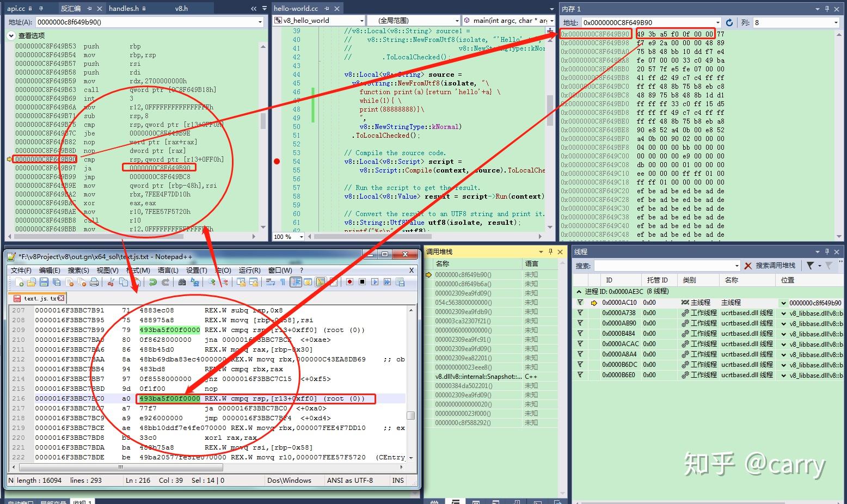Expand viewing options in Disassembly window
This screenshot has height=504, width=847.
coord(11,35)
